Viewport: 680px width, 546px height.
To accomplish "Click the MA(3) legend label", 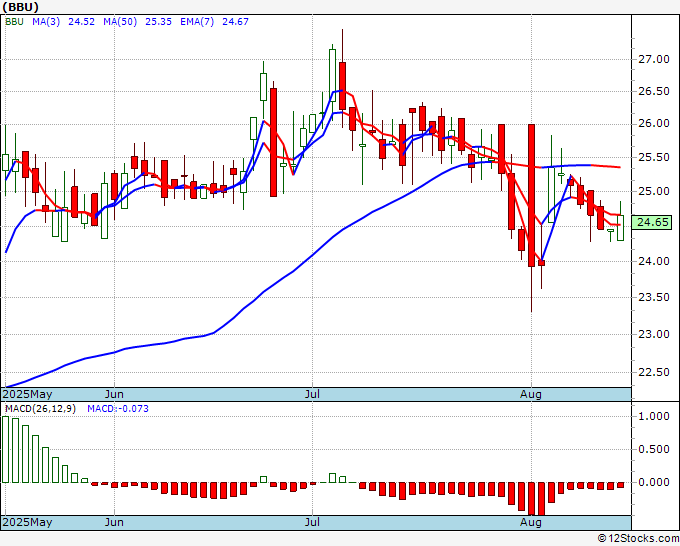I will pos(46,22).
